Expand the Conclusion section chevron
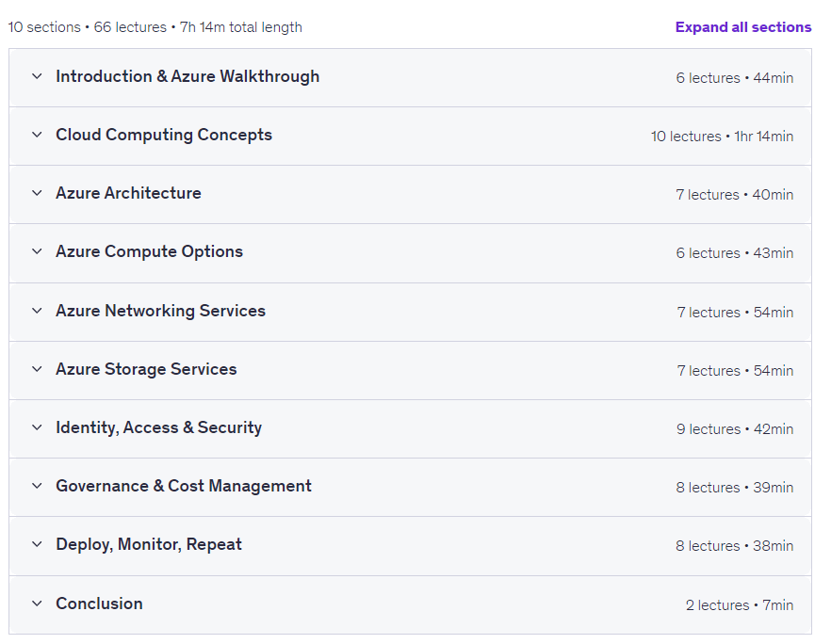Image resolution: width=815 pixels, height=644 pixels. click(x=37, y=604)
